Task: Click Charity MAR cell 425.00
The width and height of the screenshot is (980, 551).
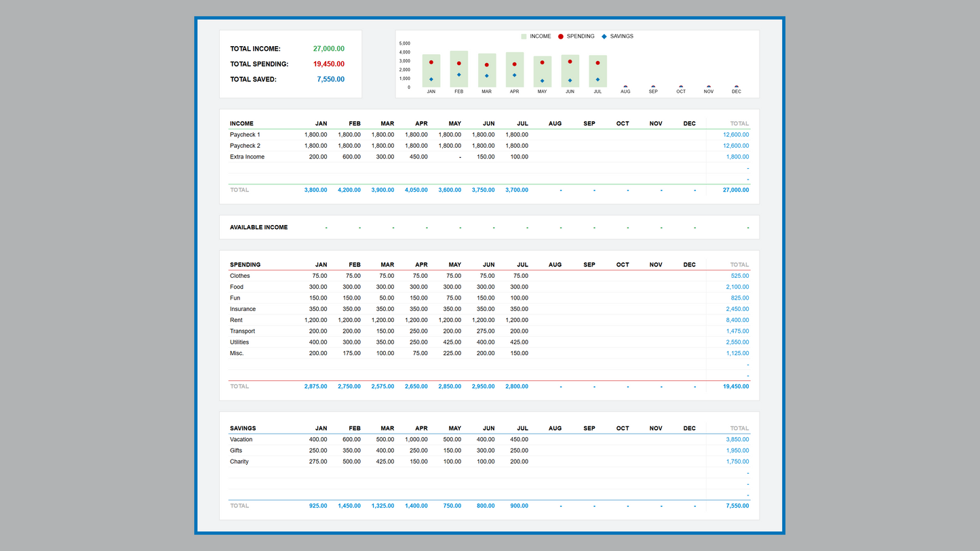Action: tap(385, 462)
